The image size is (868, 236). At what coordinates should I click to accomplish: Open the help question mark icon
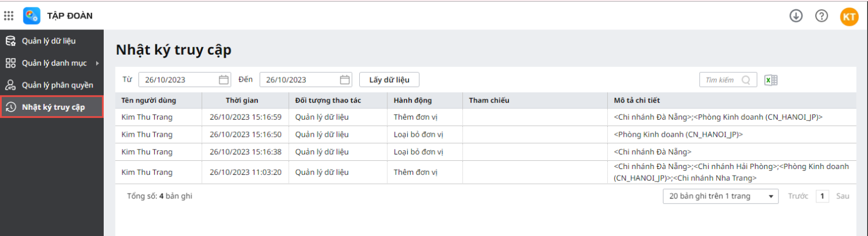tap(822, 16)
